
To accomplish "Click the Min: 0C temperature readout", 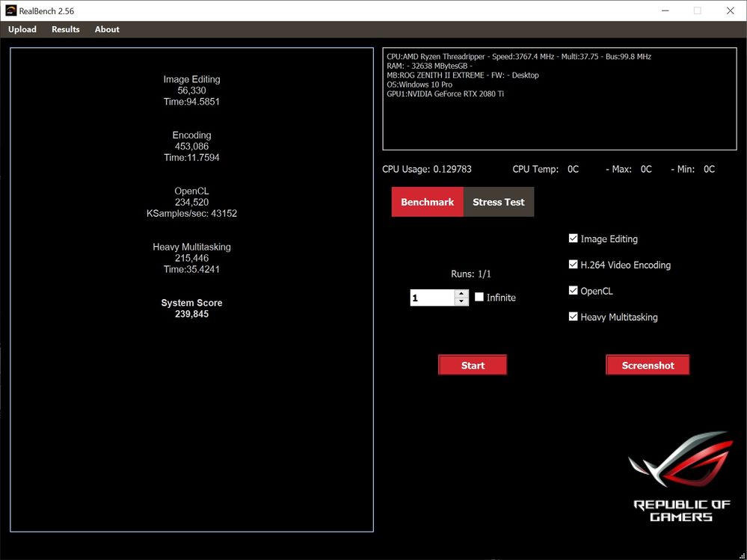I will pos(693,169).
